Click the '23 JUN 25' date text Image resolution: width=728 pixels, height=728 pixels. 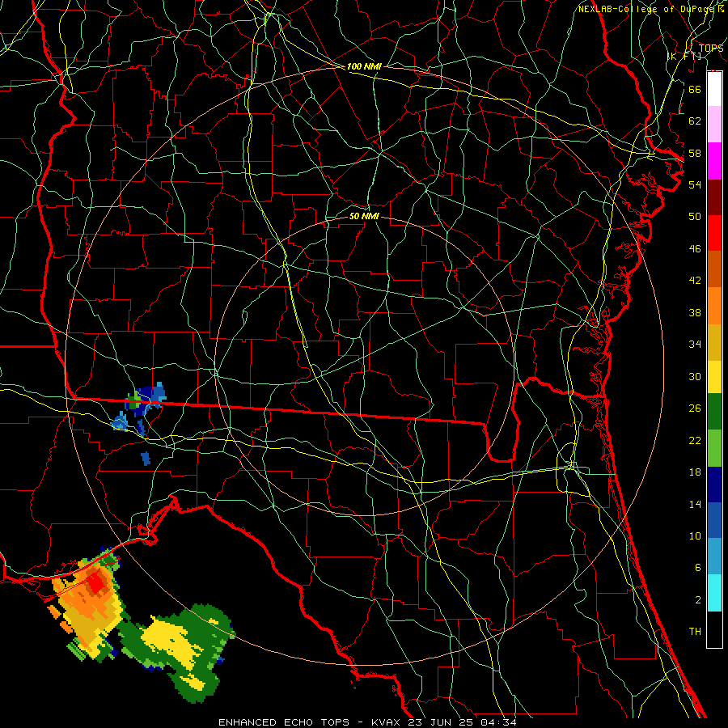tap(442, 722)
